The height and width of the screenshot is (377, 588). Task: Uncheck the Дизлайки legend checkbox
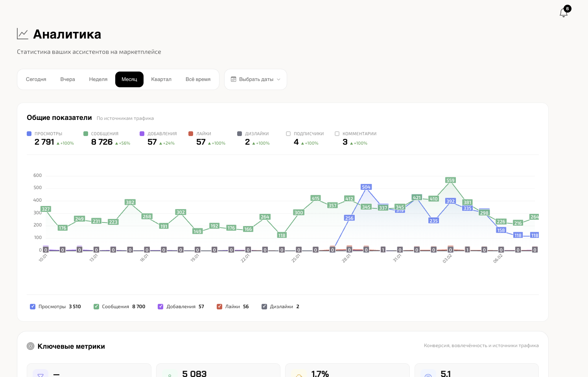[x=264, y=307]
